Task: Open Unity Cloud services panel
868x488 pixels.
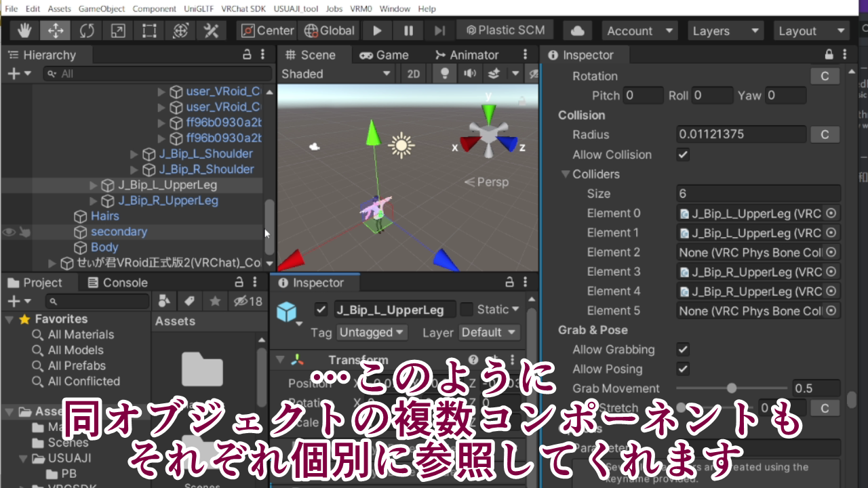Action: coord(577,30)
